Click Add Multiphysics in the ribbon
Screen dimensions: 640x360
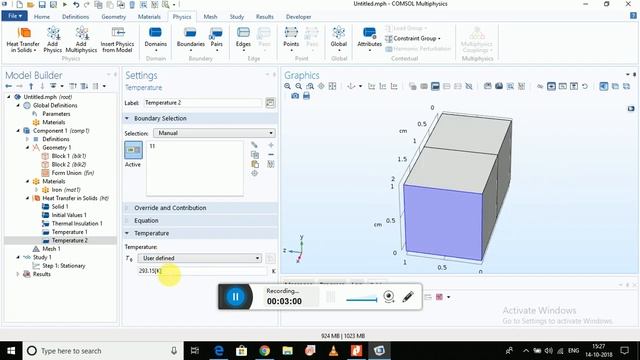pos(81,40)
